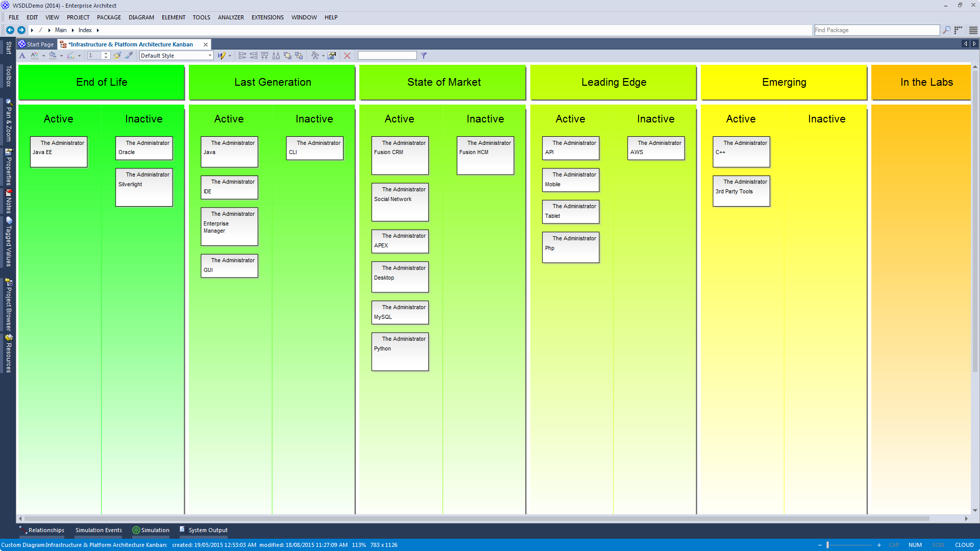Screen dimensions: 980x551
Task: Click the hamburger list menu icon
Action: click(973, 30)
